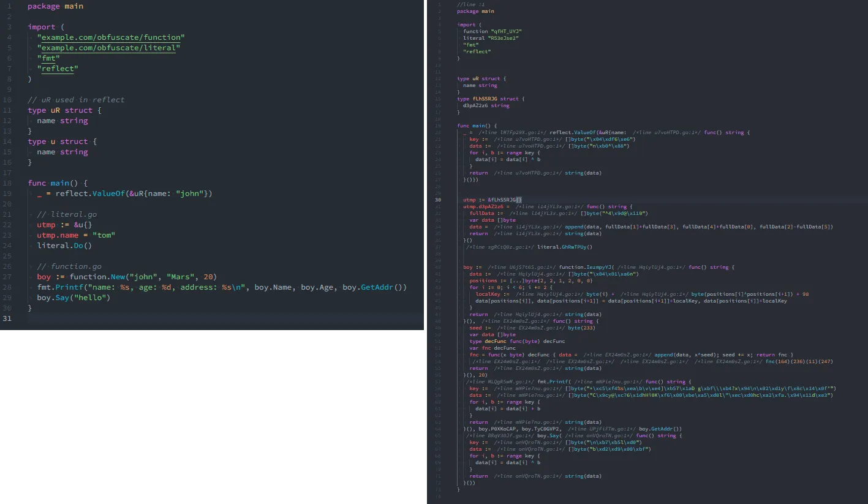Click line number 31 in the left gutter
The image size is (868, 504).
point(7,318)
